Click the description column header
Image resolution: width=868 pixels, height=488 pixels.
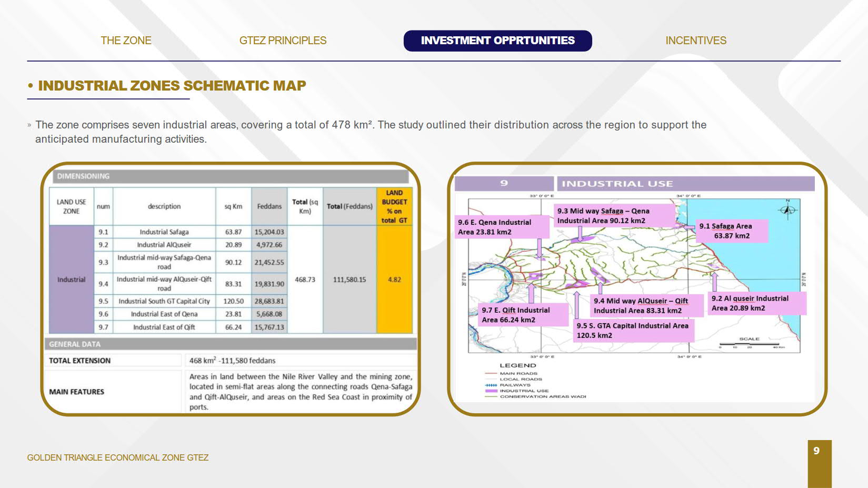[164, 206]
